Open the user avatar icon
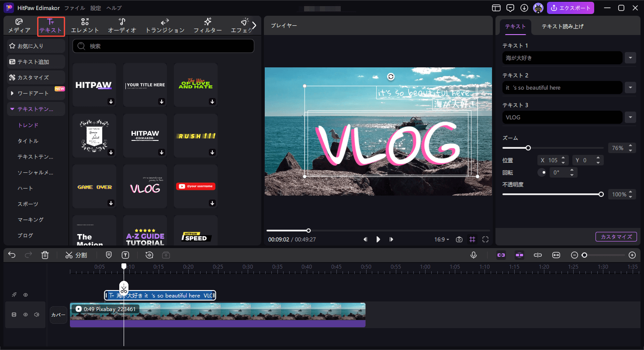644x350 pixels. coord(538,8)
